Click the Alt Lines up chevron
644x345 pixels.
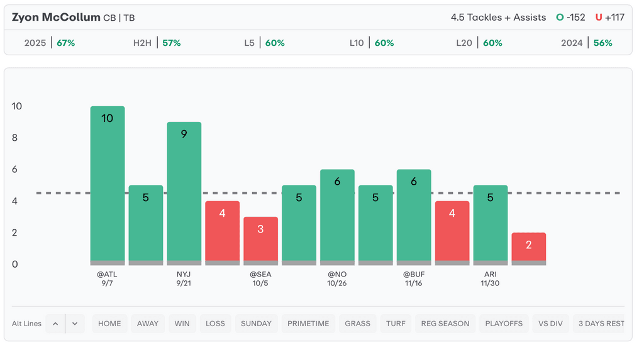55,324
